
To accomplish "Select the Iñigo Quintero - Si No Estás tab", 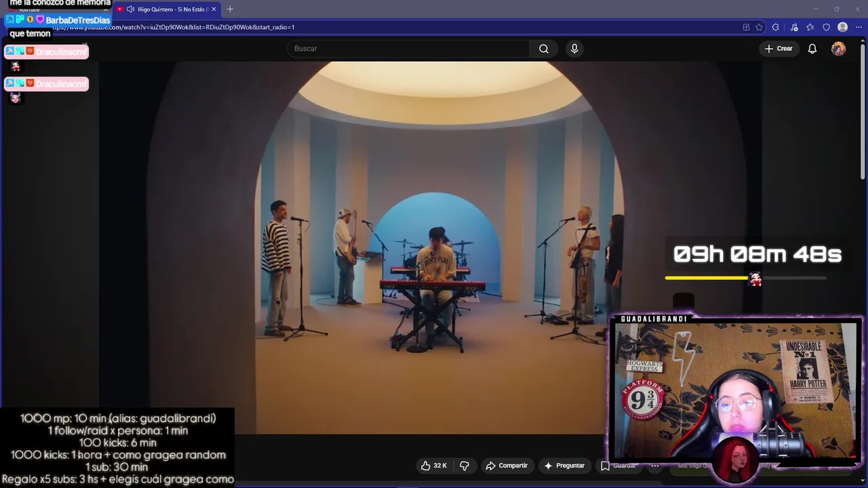I will coord(166,9).
